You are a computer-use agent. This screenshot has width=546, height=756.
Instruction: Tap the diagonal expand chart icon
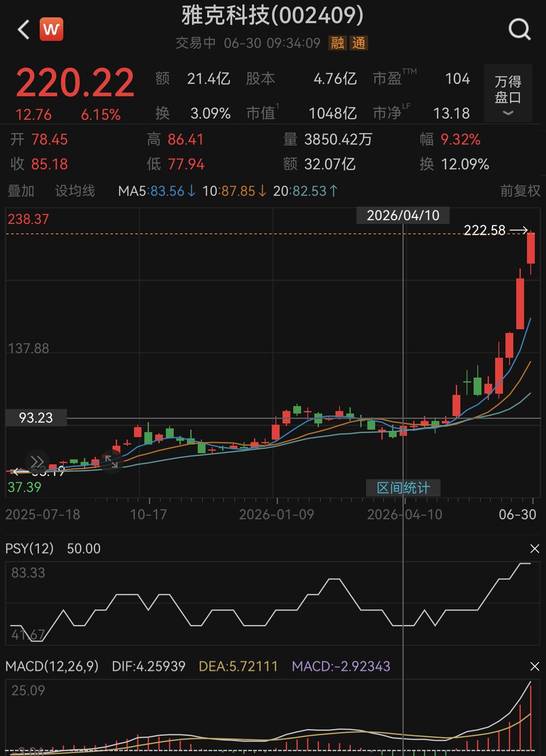(x=112, y=461)
